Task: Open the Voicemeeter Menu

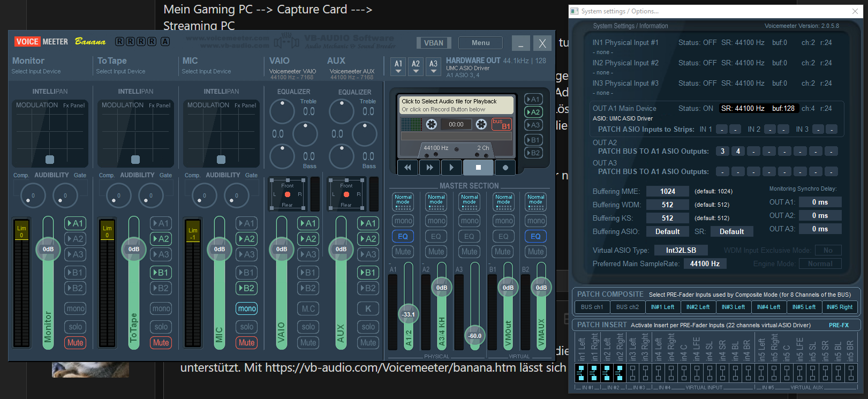Action: click(x=480, y=43)
